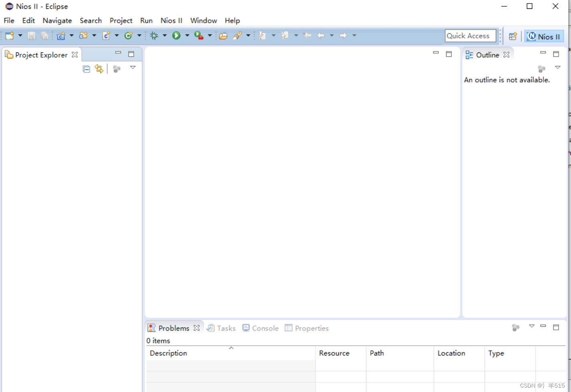Click Collapse All in Project Explorer

tap(86, 69)
